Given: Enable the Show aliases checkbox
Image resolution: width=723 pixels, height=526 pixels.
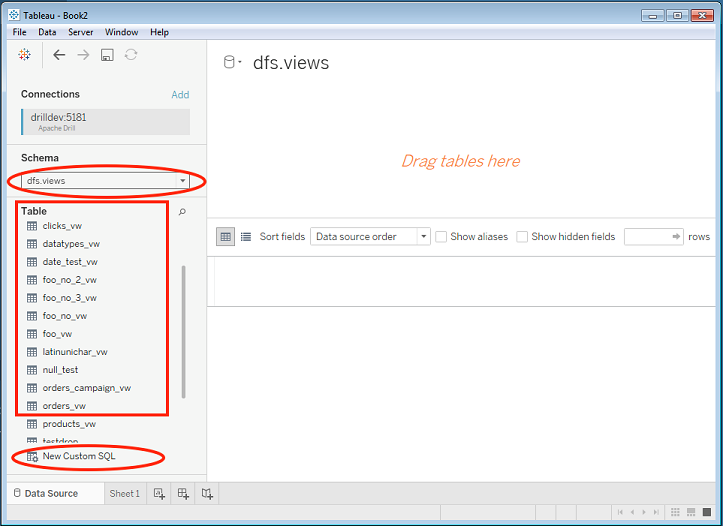Looking at the screenshot, I should (x=441, y=237).
